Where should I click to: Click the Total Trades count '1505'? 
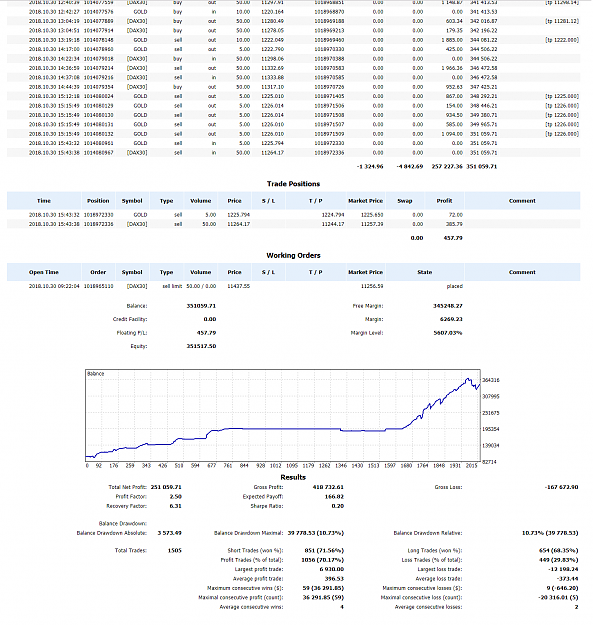(x=175, y=550)
